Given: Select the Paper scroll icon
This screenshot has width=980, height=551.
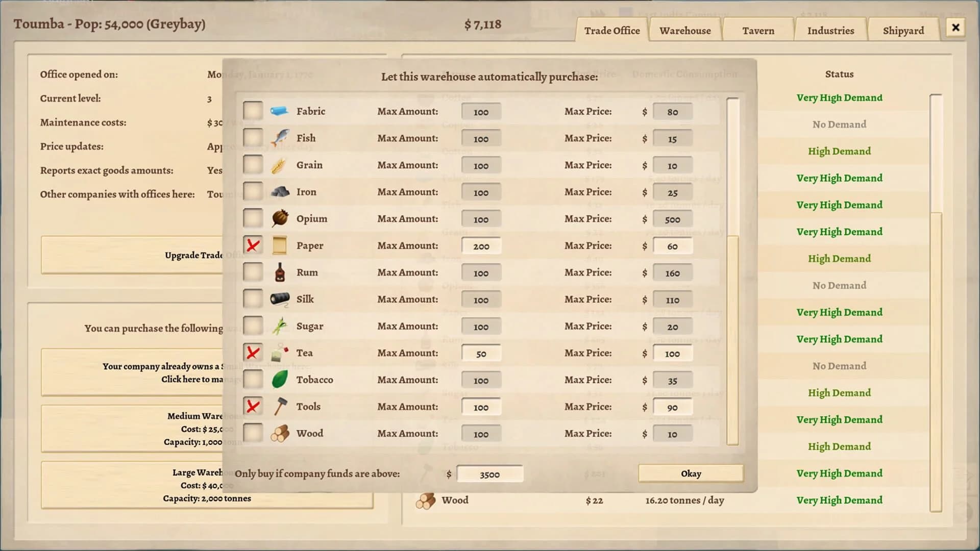Looking at the screenshot, I should pyautogui.click(x=280, y=245).
